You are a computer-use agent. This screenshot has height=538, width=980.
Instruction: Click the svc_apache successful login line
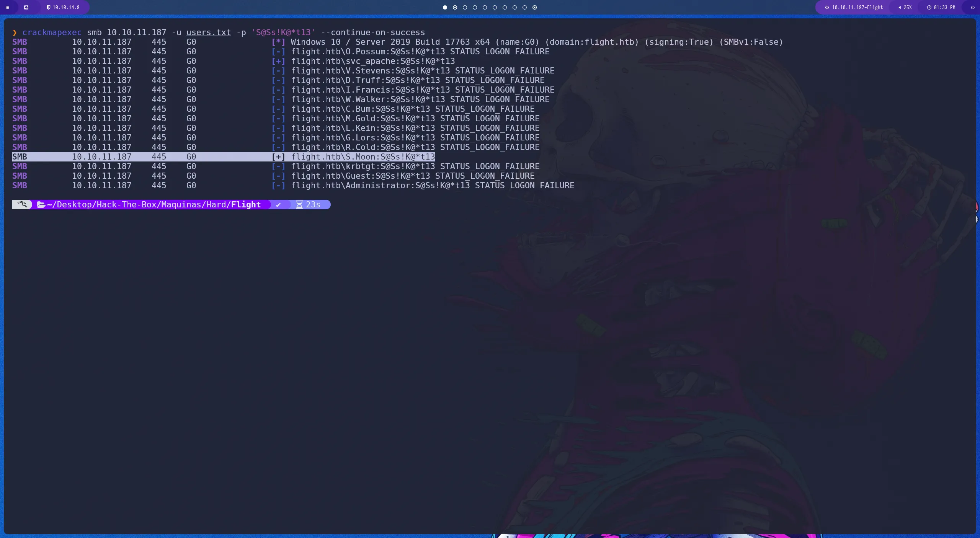(x=372, y=61)
